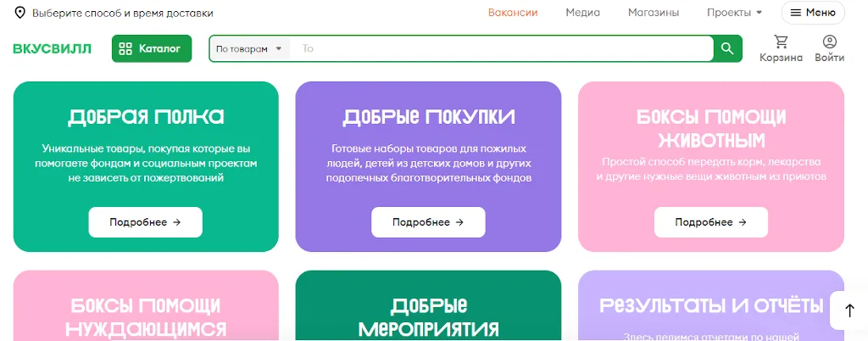Screen dimensions: 868x341
Task: Open the Магазины page
Action: coord(653,13)
